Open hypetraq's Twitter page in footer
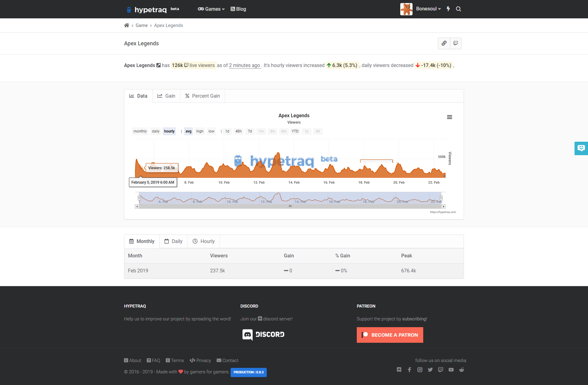The image size is (588, 385). pos(430,369)
